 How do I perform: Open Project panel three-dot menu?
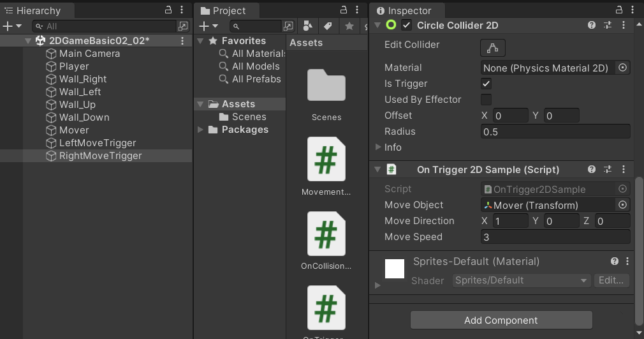[357, 10]
